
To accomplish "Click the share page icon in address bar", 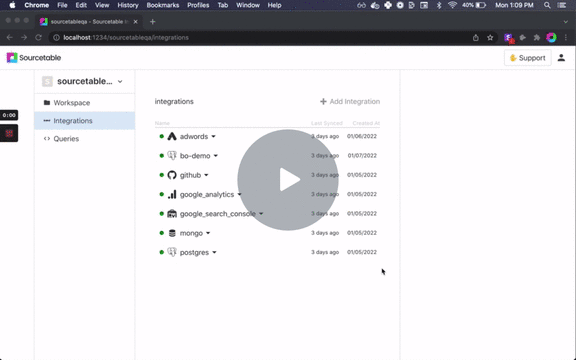I will pyautogui.click(x=476, y=37).
